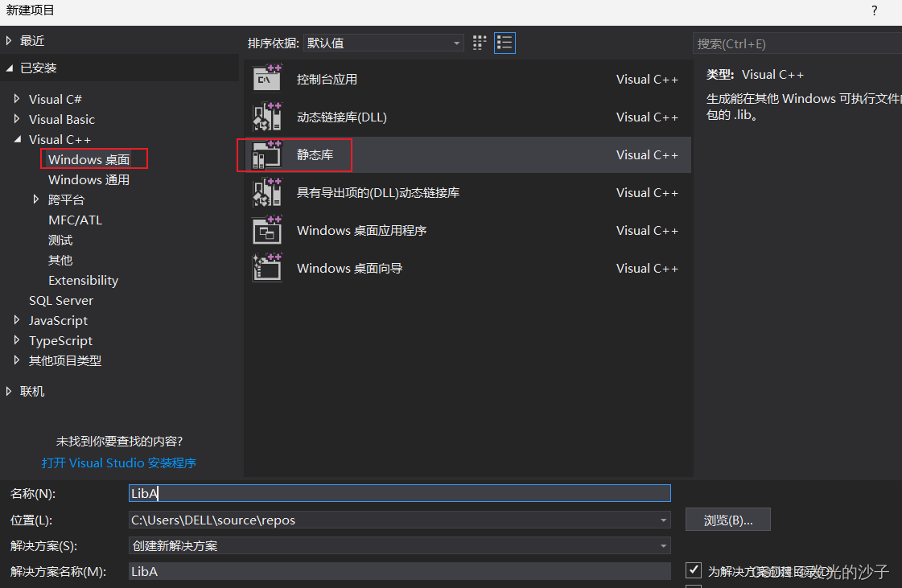
Task: Expand the 联机 online section
Action: tap(9, 391)
